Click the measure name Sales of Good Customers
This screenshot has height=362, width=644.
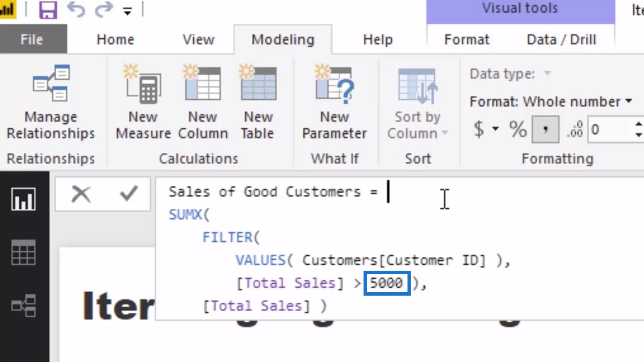[265, 192]
